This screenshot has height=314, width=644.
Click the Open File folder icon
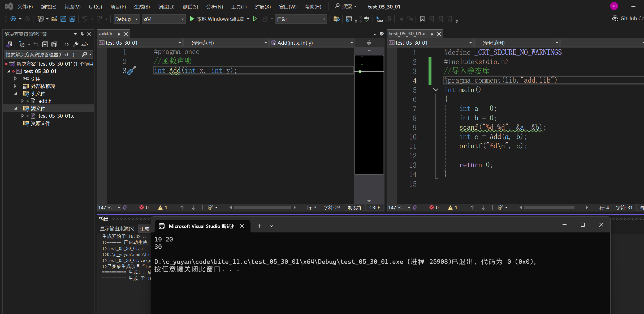pyautogui.click(x=54, y=19)
